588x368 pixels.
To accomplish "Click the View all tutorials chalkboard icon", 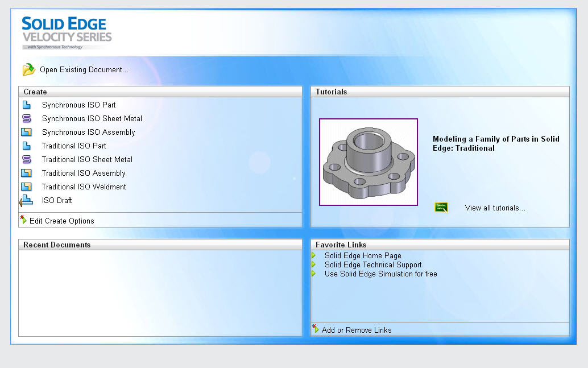I will tap(441, 207).
